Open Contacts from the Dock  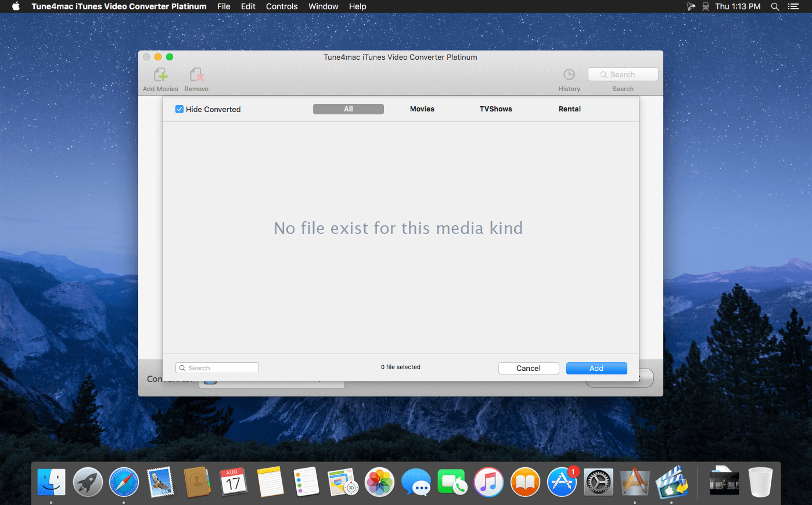pos(197,482)
